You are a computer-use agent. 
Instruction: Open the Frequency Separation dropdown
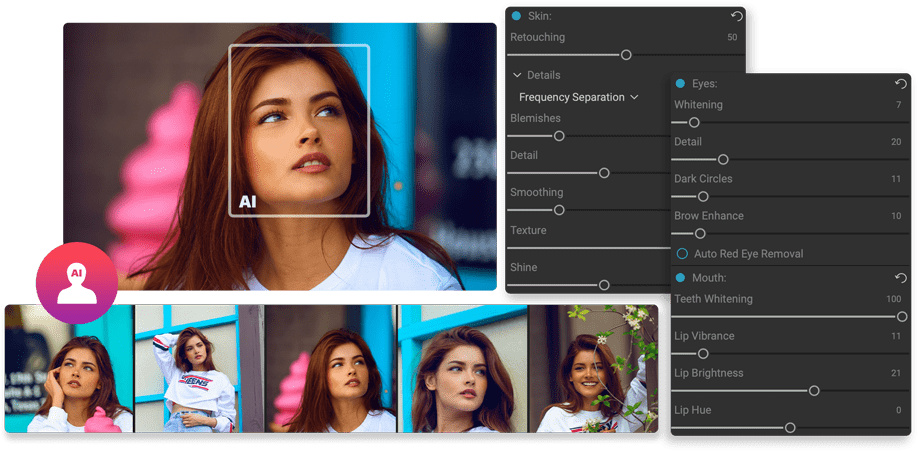point(578,97)
